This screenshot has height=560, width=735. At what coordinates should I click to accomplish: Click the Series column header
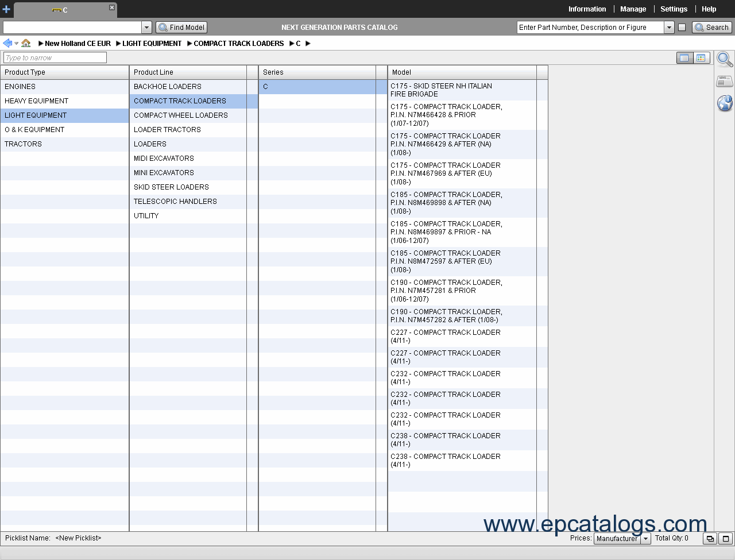(318, 72)
